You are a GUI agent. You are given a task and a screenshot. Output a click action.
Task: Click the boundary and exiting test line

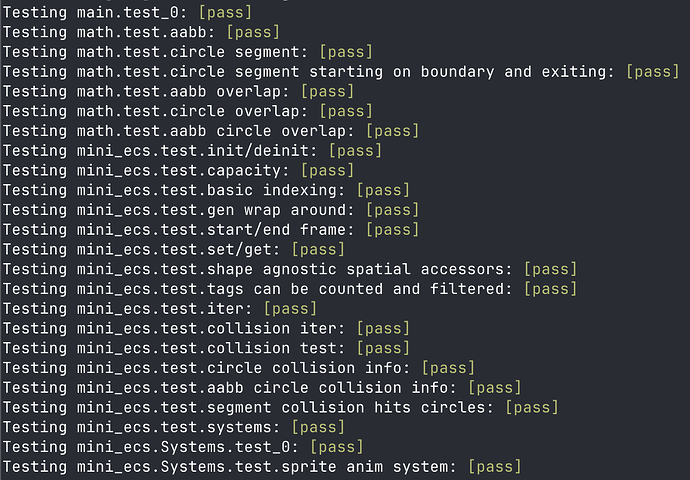341,72
